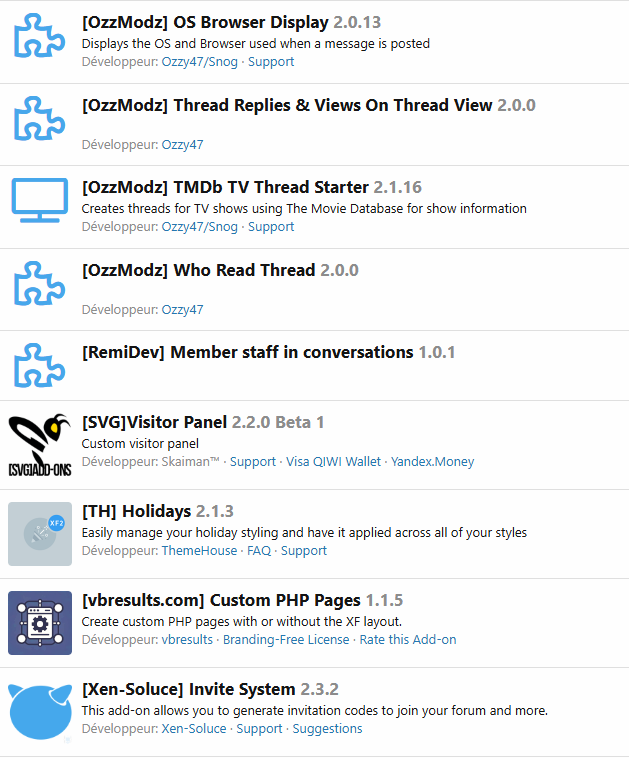The height and width of the screenshot is (758, 629).
Task: Open the Visa QIWI Wallet link
Action: pos(333,462)
